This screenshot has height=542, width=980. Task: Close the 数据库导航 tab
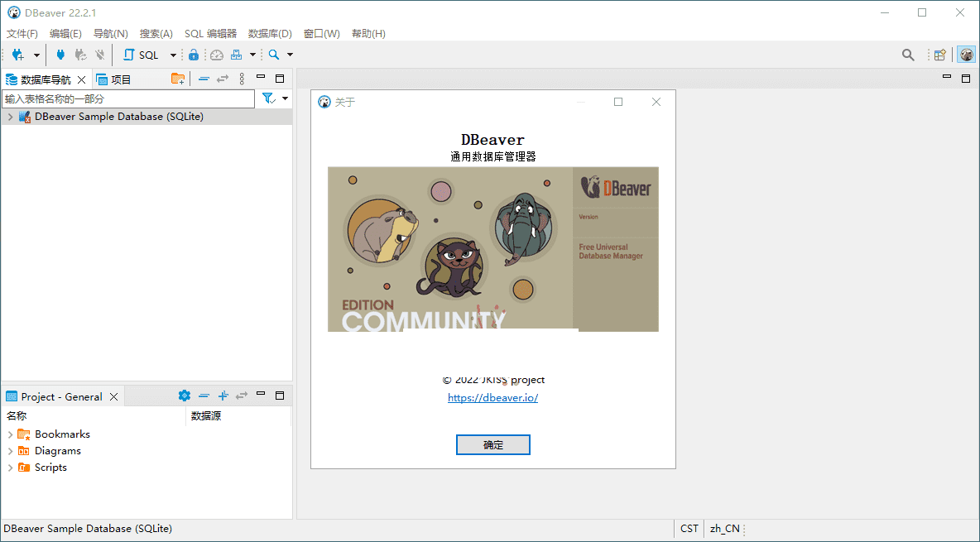(81, 80)
